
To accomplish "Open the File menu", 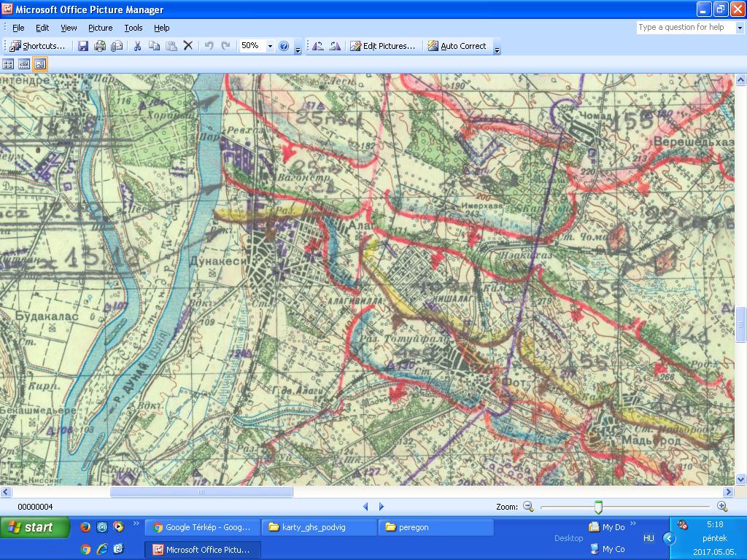I will coord(18,28).
